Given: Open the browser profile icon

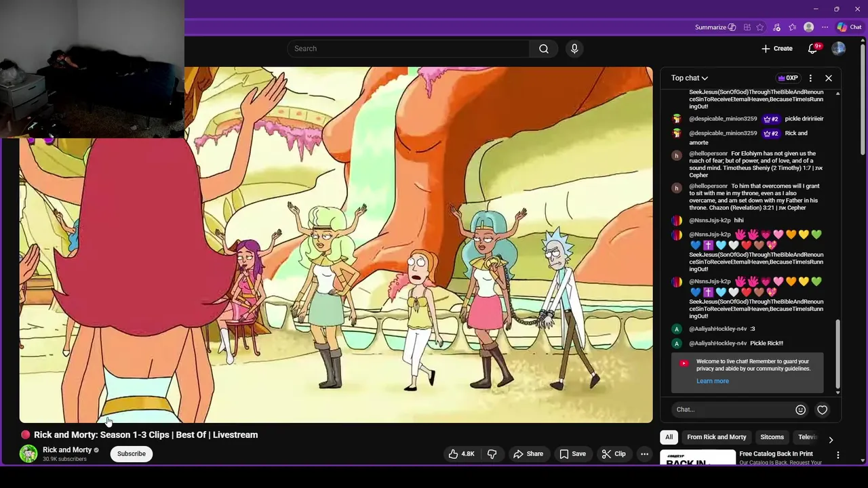Looking at the screenshot, I should pos(808,28).
